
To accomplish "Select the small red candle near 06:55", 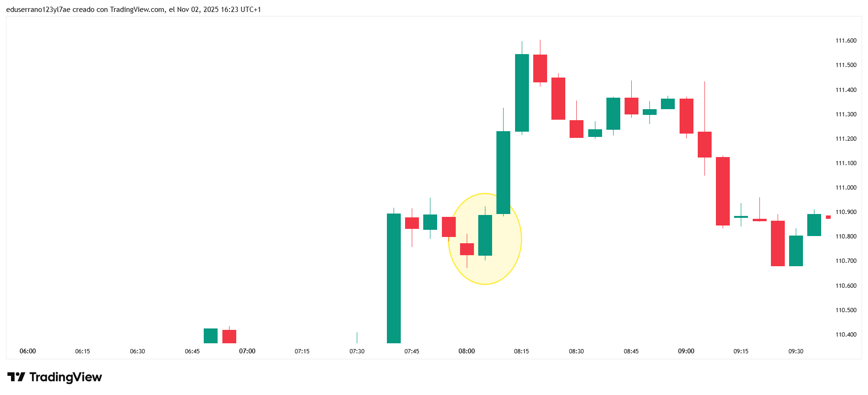I will (x=229, y=336).
